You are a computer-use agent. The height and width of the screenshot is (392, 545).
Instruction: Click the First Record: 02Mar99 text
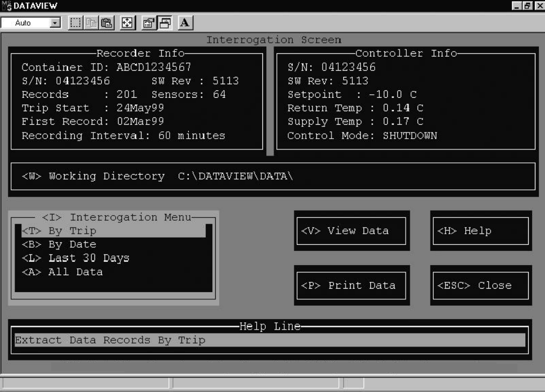click(x=93, y=122)
